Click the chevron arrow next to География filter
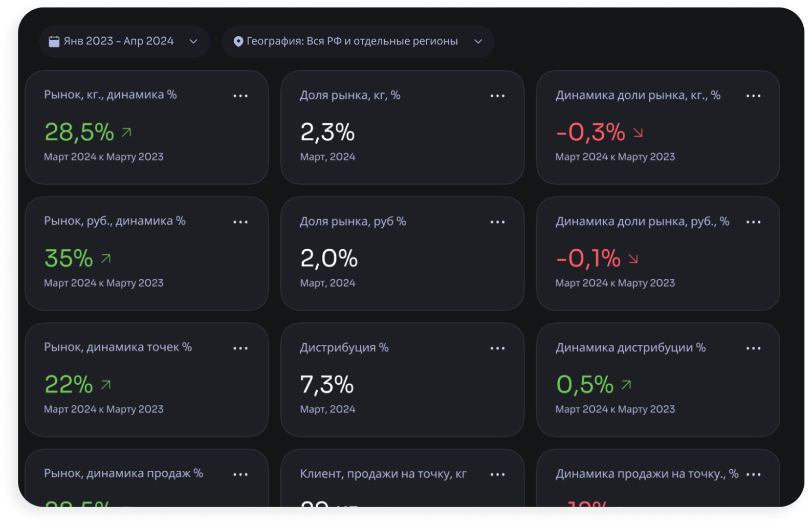Image resolution: width=812 pixels, height=525 pixels. tap(478, 41)
